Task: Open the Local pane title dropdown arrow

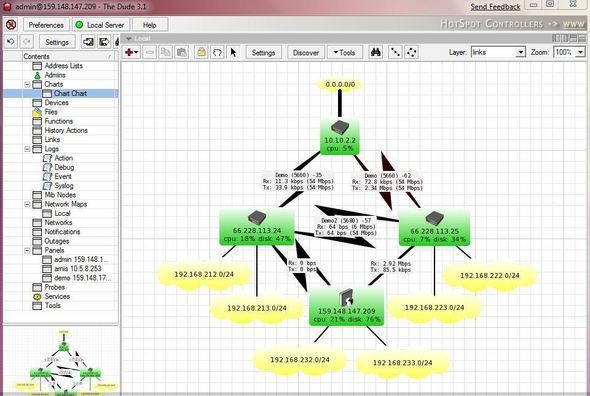Action: [129, 38]
